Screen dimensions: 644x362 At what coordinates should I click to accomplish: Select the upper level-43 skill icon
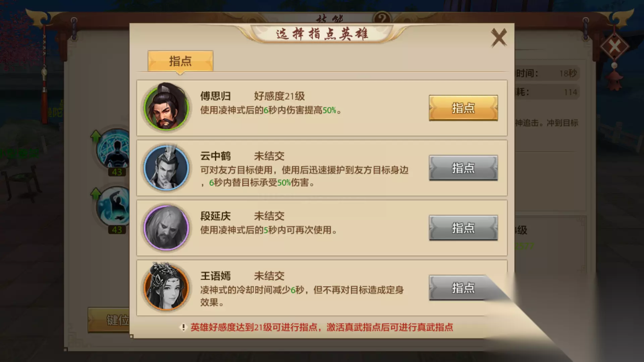click(x=114, y=149)
